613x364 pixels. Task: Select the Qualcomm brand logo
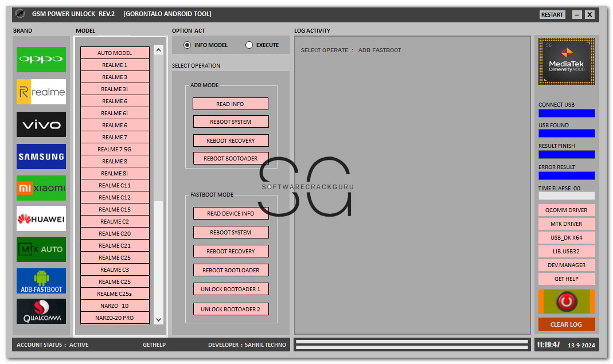pos(41,311)
